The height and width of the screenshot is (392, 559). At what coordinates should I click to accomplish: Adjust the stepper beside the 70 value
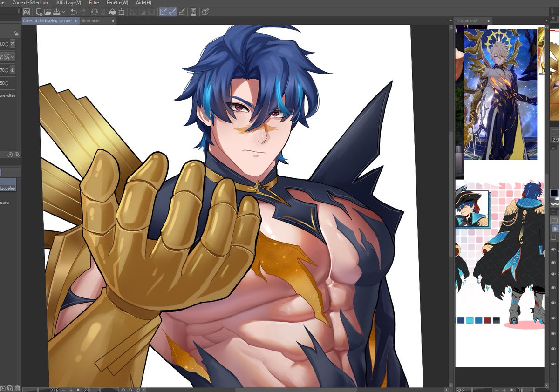pos(6,70)
